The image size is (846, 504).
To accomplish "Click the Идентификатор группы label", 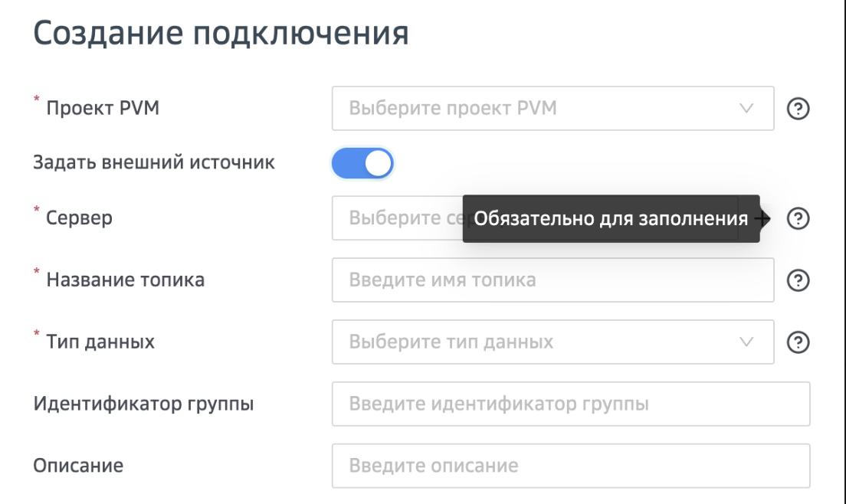I will pyautogui.click(x=143, y=404).
